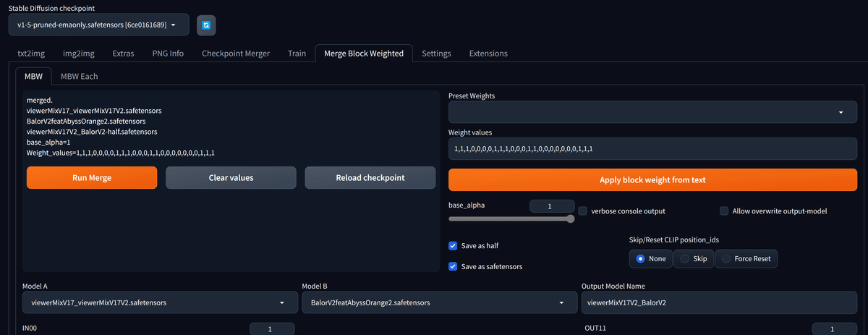
Task: Select the Merge Block Weighted tab
Action: pyautogui.click(x=364, y=54)
